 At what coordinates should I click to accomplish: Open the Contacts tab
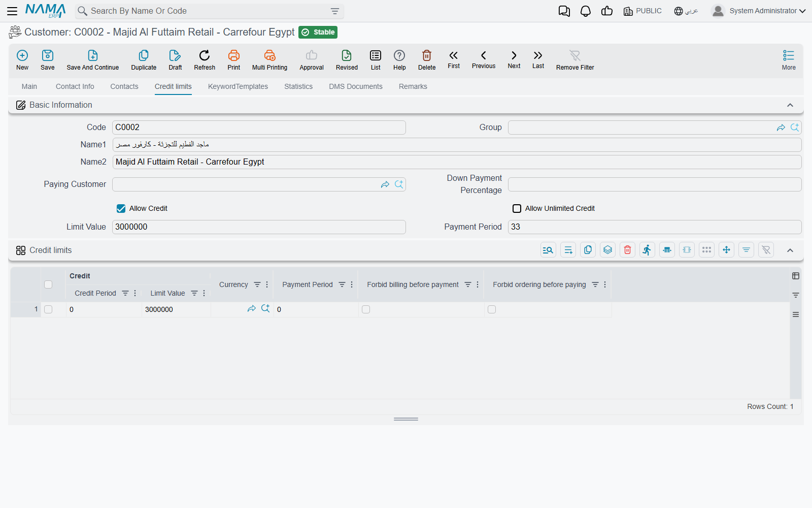click(124, 86)
